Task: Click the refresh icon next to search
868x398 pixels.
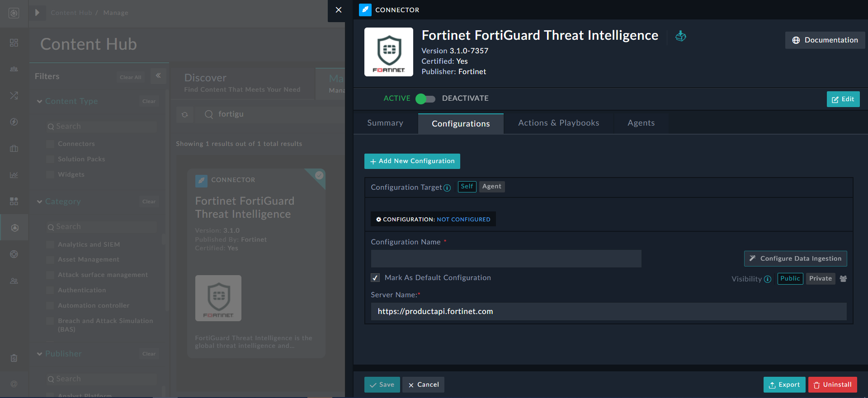Action: coord(185,115)
